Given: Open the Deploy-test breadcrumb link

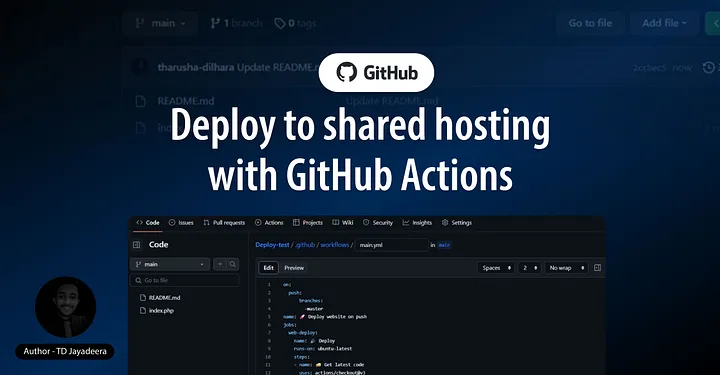Looking at the screenshot, I should [x=272, y=245].
